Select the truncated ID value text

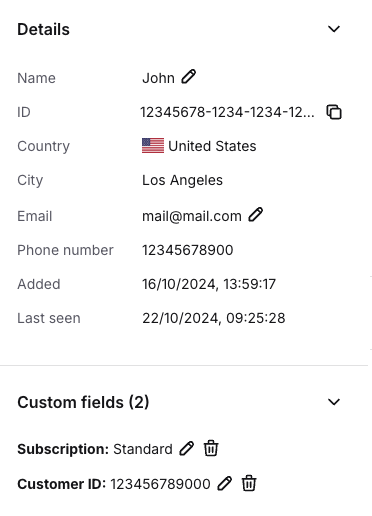point(227,112)
